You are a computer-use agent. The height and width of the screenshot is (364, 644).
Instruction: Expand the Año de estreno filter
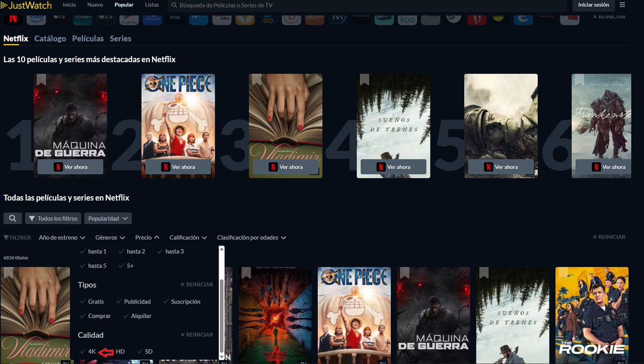62,237
